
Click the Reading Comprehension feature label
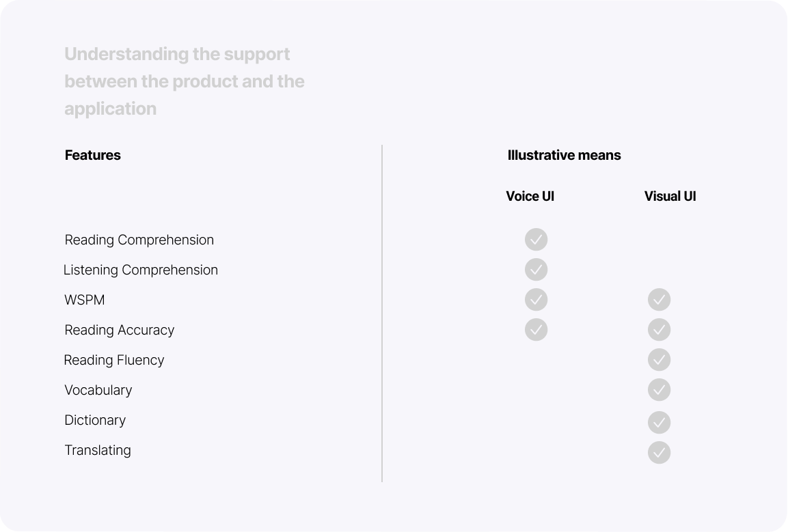139,240
